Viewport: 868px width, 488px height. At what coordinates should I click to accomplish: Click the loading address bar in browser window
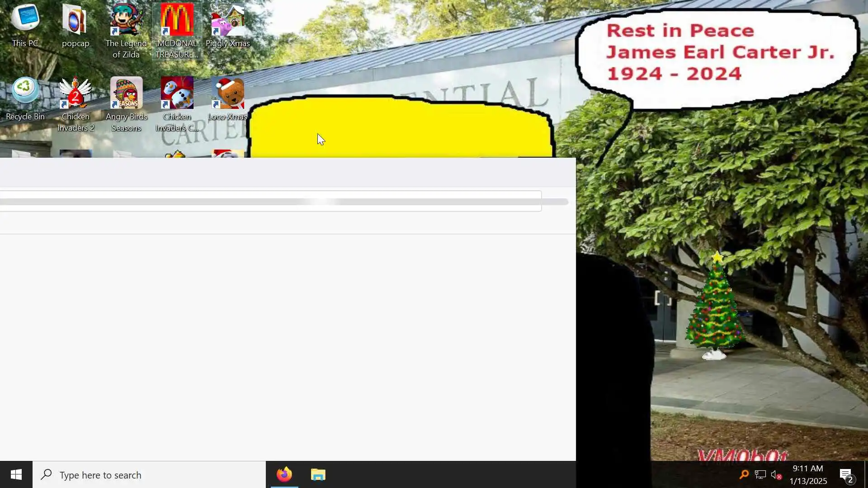tap(270, 201)
